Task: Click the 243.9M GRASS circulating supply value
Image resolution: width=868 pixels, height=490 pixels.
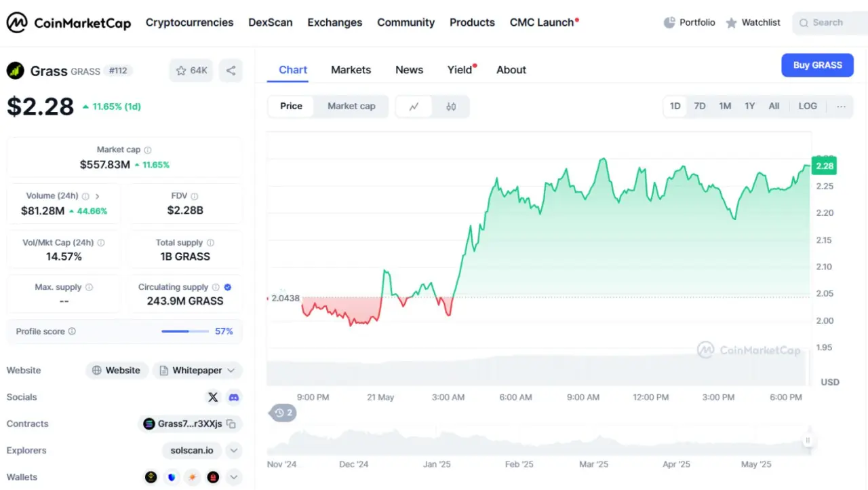Action: click(x=185, y=301)
